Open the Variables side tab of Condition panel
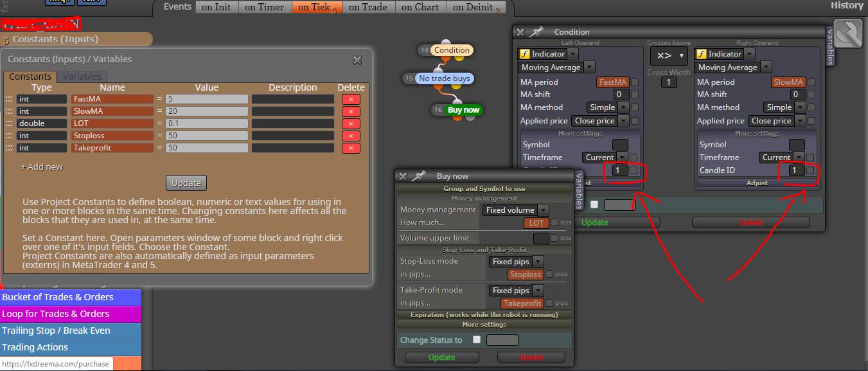The width and height of the screenshot is (868, 371). (829, 47)
